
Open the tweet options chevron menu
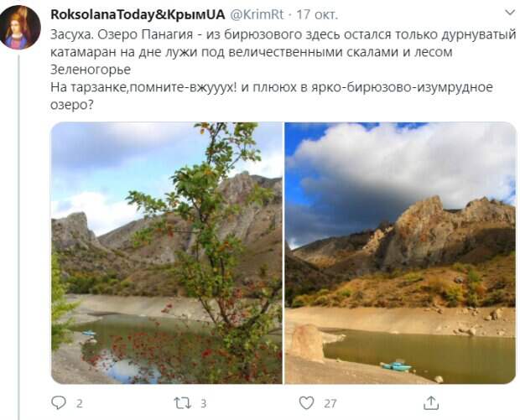(510, 13)
